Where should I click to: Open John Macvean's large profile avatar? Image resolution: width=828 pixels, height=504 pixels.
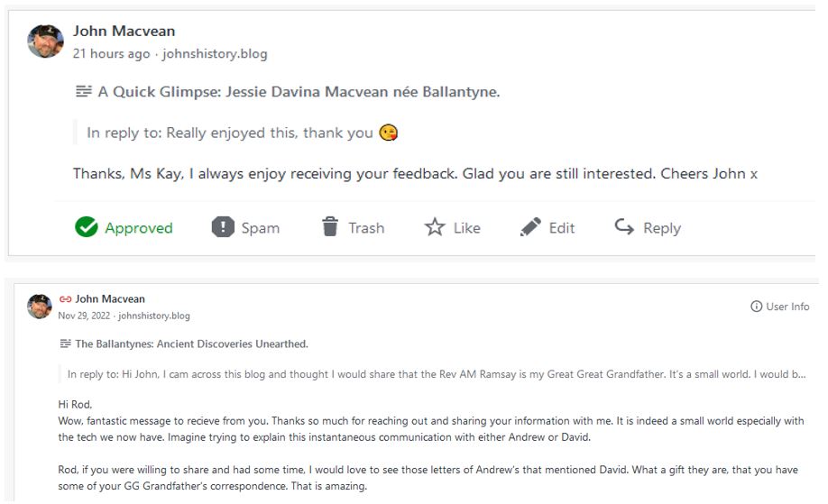tap(45, 41)
